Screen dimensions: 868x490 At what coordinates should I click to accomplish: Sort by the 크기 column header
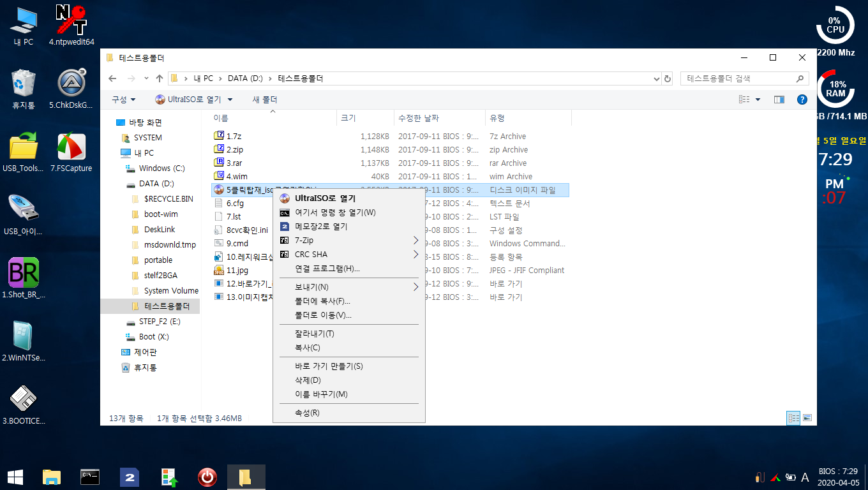[x=365, y=118]
